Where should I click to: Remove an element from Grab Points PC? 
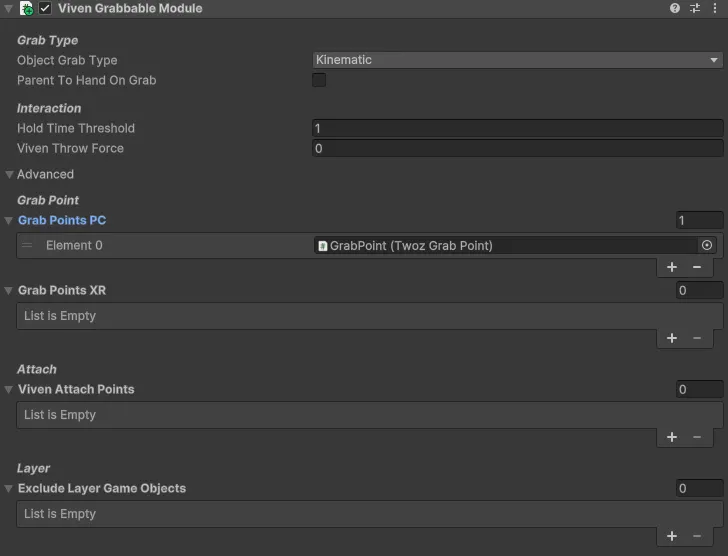(697, 267)
